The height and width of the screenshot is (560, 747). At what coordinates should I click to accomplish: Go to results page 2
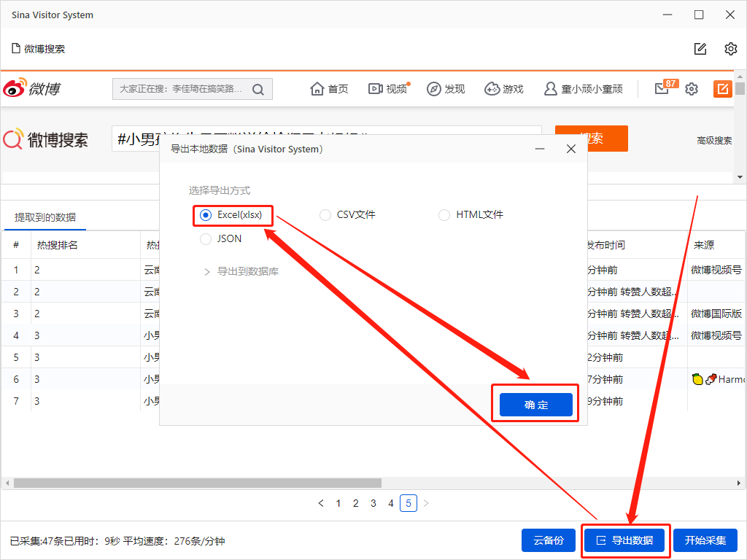tap(356, 503)
